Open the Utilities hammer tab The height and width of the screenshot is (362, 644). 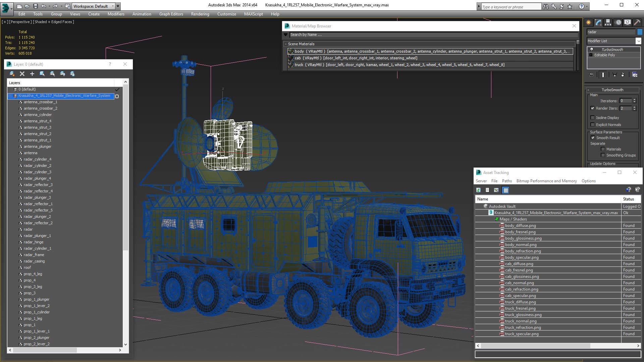click(x=637, y=22)
